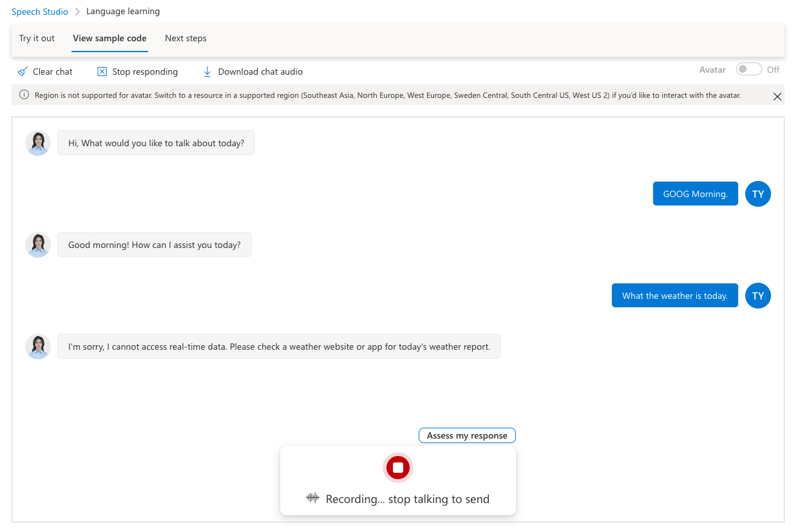Dismiss the region not supported notification

click(777, 97)
